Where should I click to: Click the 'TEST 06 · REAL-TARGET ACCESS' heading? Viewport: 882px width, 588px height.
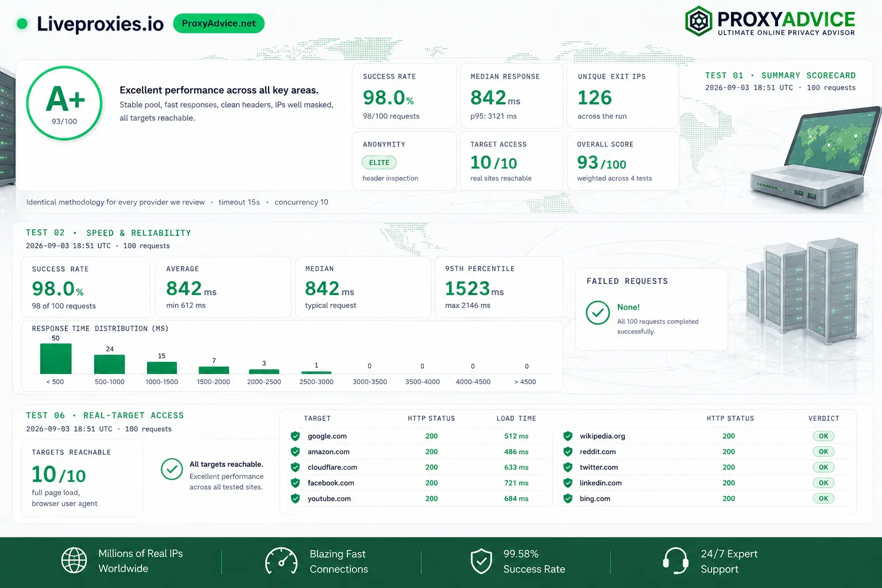[105, 415]
